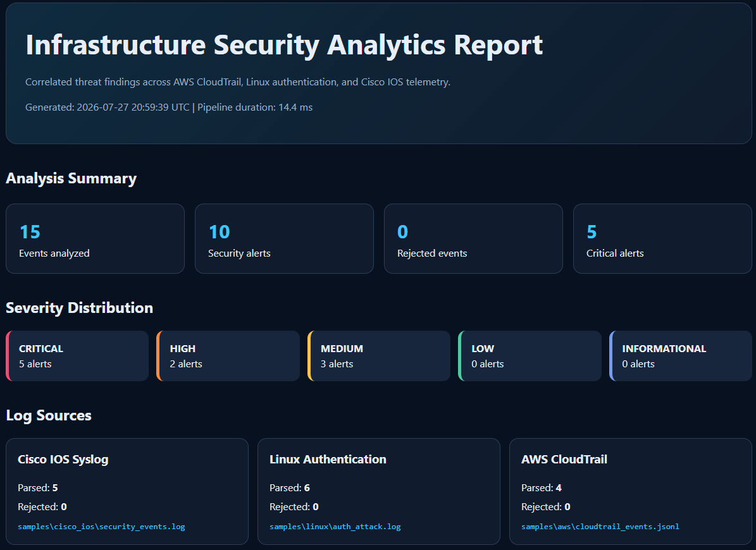Click the '5 alerts' text under CRITICAL
756x550 pixels.
point(35,364)
